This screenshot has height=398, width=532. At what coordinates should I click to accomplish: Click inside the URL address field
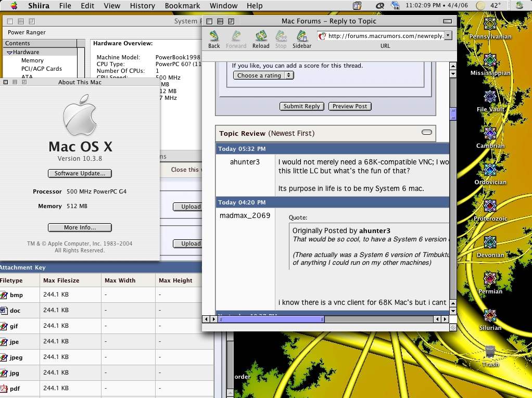pos(385,36)
